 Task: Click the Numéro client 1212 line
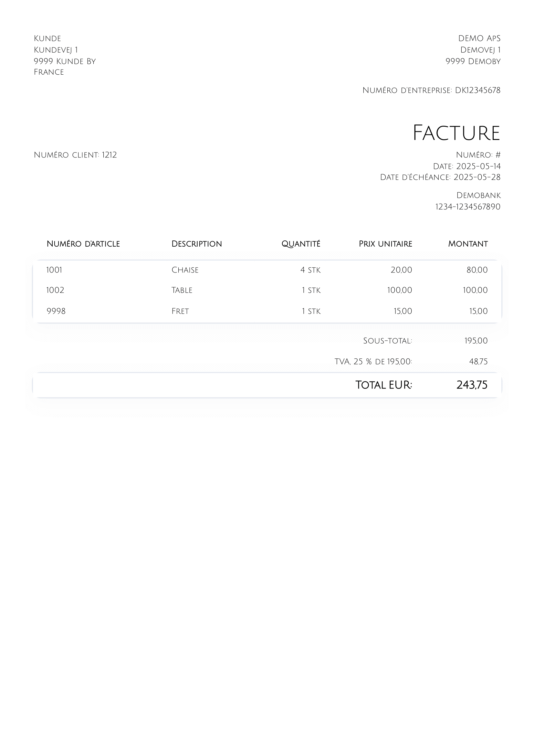(75, 155)
